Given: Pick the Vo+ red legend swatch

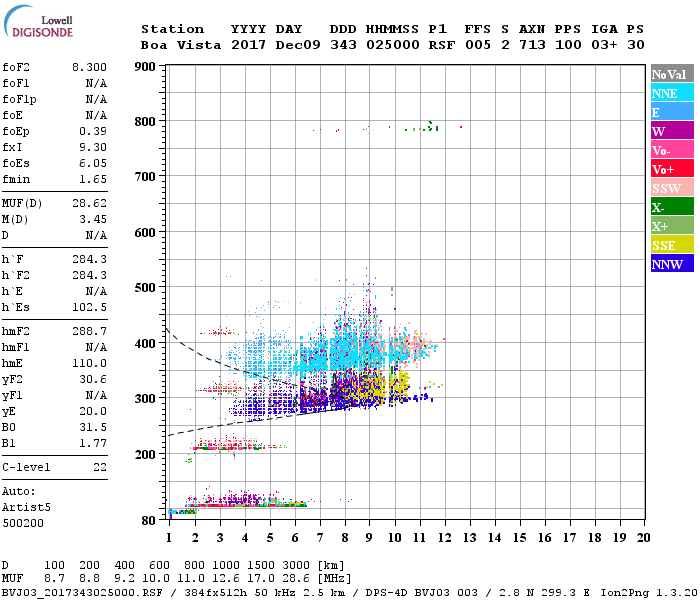Looking at the screenshot, I should [x=670, y=169].
